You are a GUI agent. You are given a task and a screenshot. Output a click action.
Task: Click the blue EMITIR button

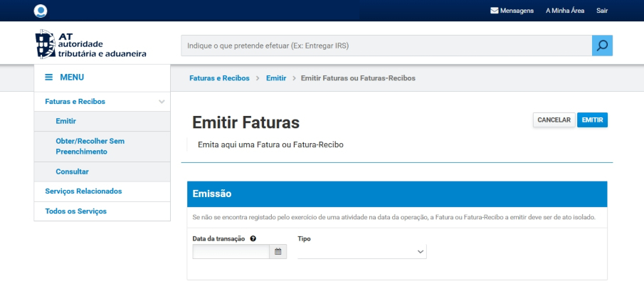click(592, 120)
